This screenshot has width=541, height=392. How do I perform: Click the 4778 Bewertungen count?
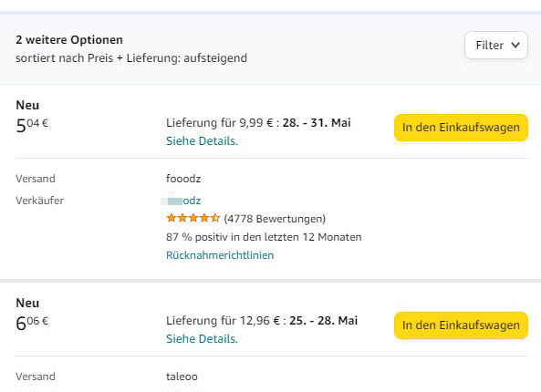275,219
